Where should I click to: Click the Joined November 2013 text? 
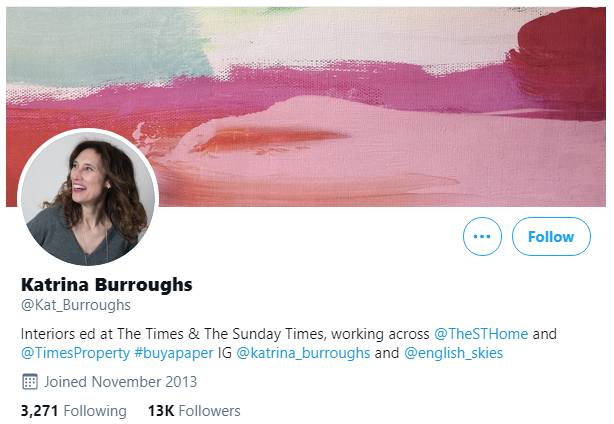pyautogui.click(x=121, y=382)
